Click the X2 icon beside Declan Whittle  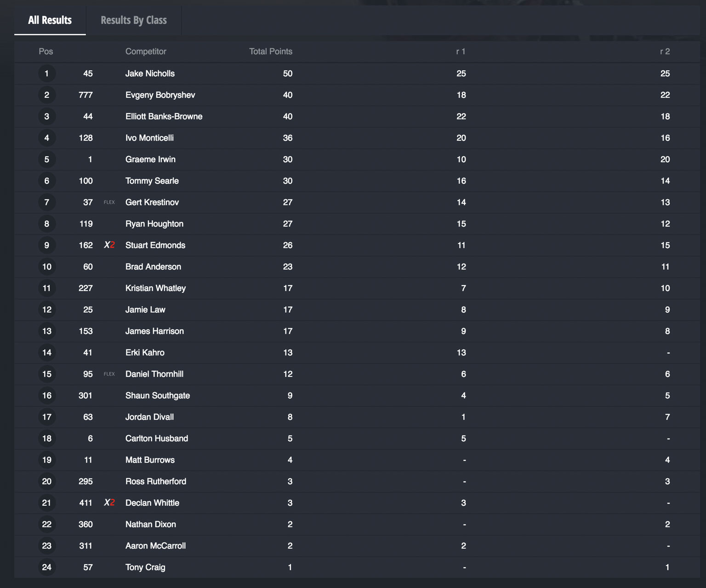pyautogui.click(x=109, y=502)
